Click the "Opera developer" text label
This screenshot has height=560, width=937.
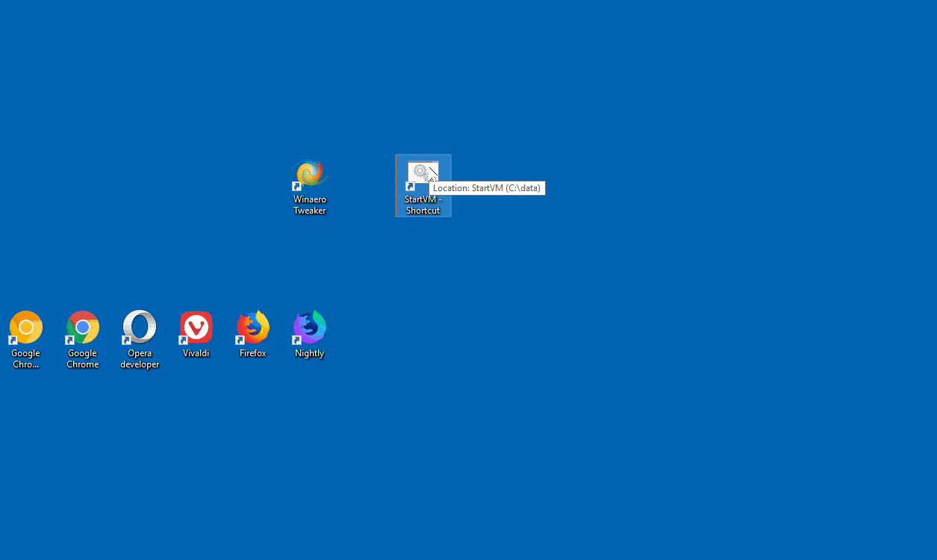pyautogui.click(x=140, y=359)
